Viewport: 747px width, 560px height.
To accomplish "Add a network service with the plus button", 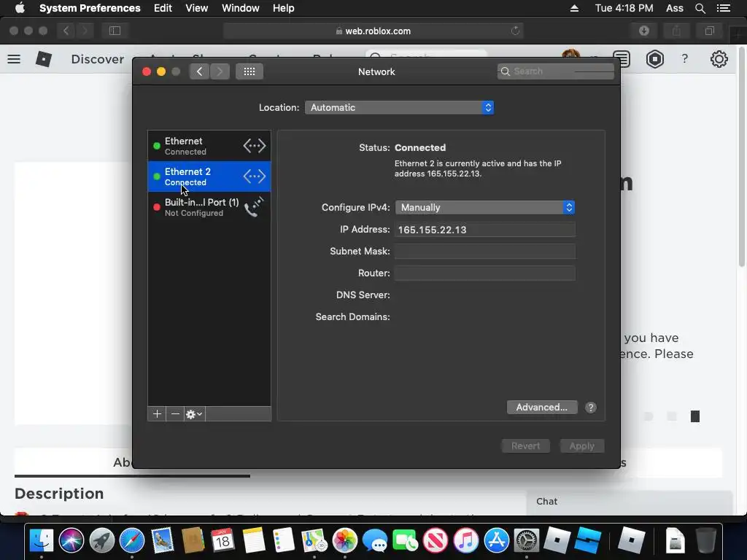I will 158,414.
